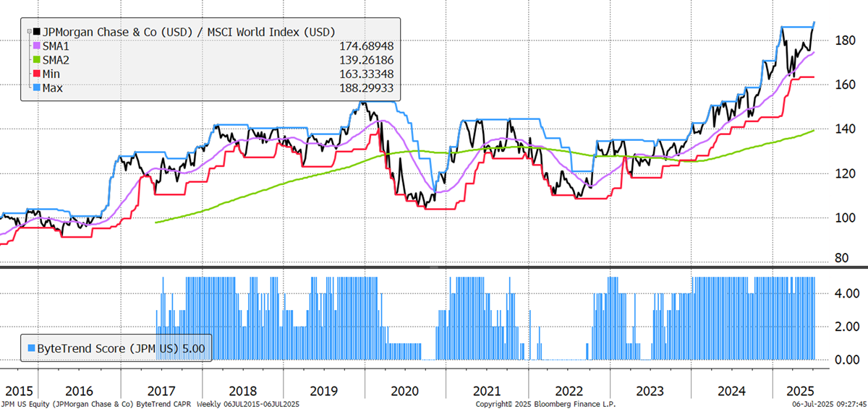Image resolution: width=868 pixels, height=409 pixels.
Task: Click the SMA2 value 139.26186
Action: (x=366, y=60)
